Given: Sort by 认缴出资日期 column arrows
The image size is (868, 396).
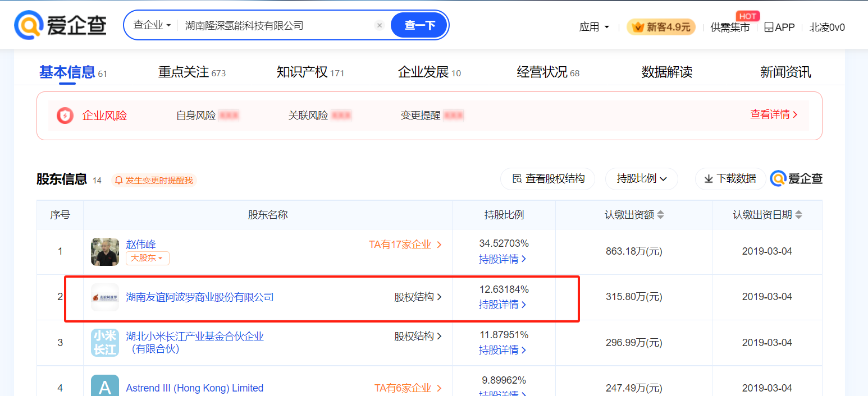Looking at the screenshot, I should [x=798, y=215].
